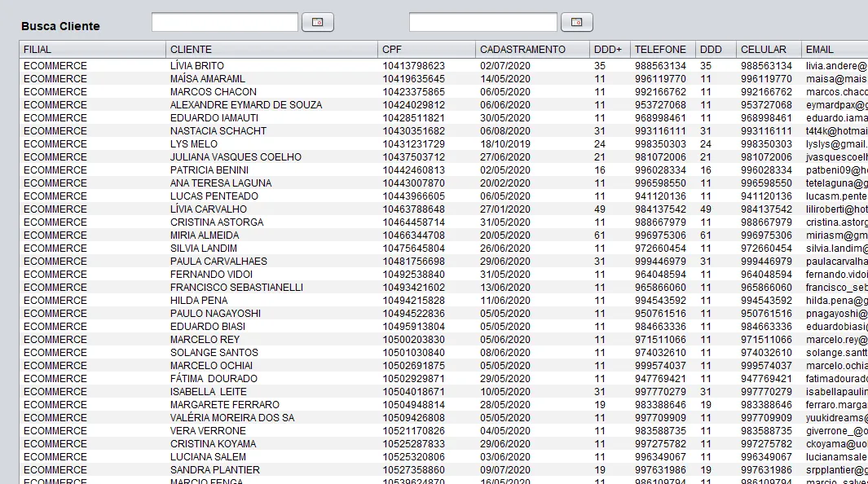Click the EMAIL column header

pos(835,49)
